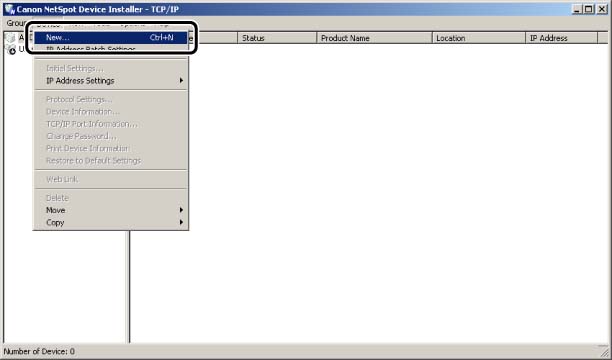Open the IP Address Settings submenu
The image size is (612, 360).
[111, 81]
